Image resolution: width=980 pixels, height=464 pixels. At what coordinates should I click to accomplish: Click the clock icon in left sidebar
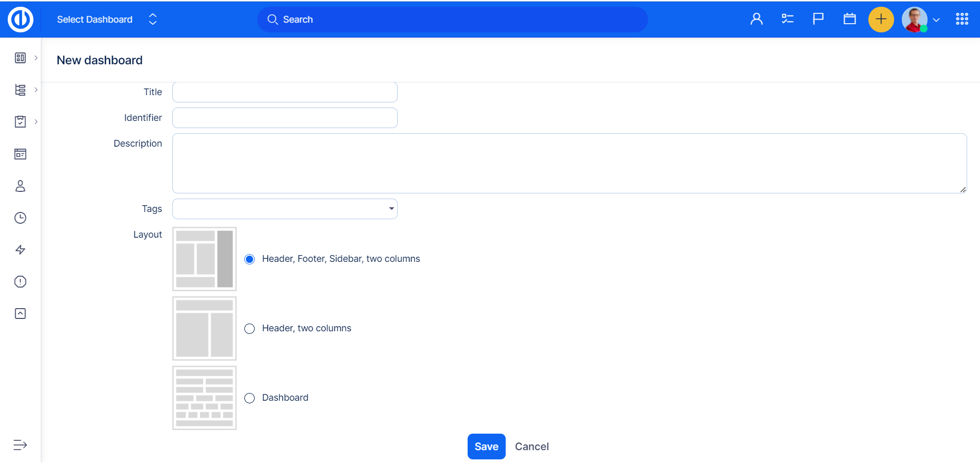[21, 218]
